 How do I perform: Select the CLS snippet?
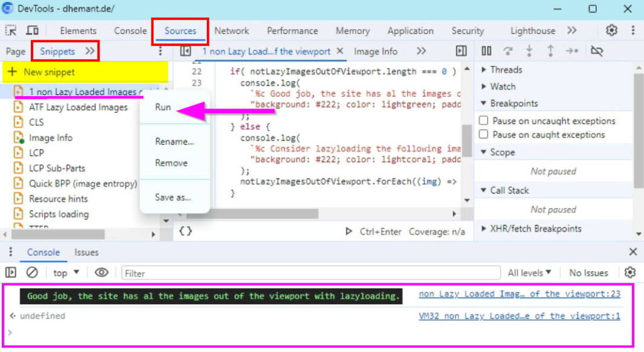point(36,122)
